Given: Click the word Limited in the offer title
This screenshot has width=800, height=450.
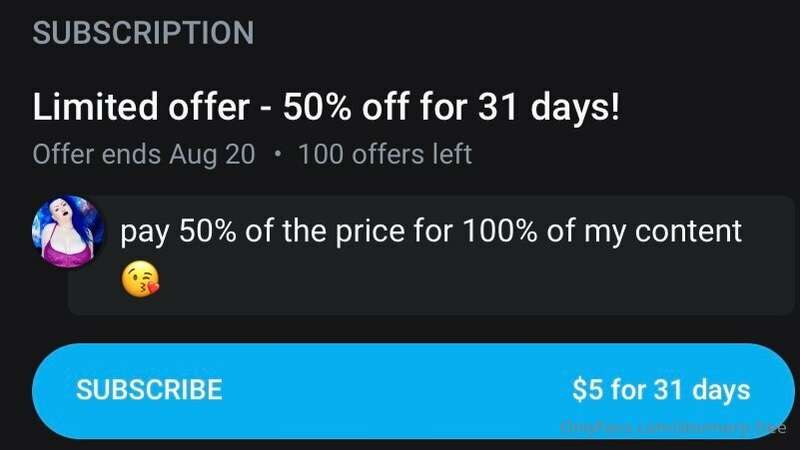Looking at the screenshot, I should [x=95, y=107].
